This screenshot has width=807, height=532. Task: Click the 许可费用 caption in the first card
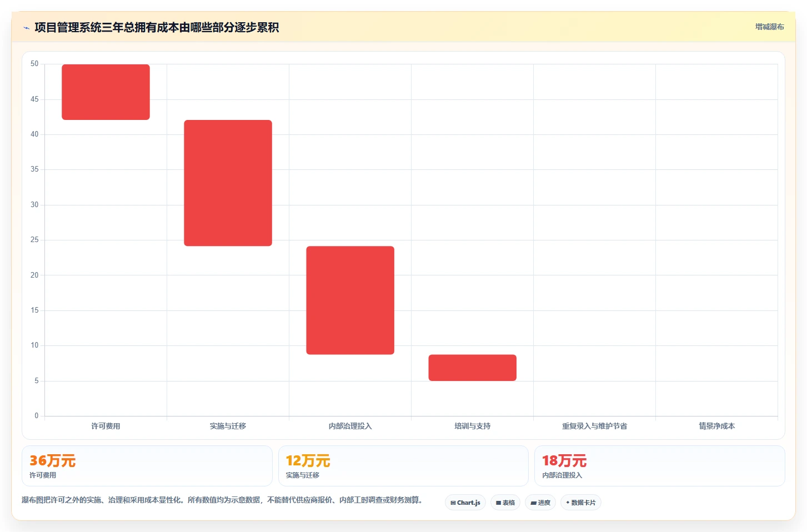(x=43, y=475)
